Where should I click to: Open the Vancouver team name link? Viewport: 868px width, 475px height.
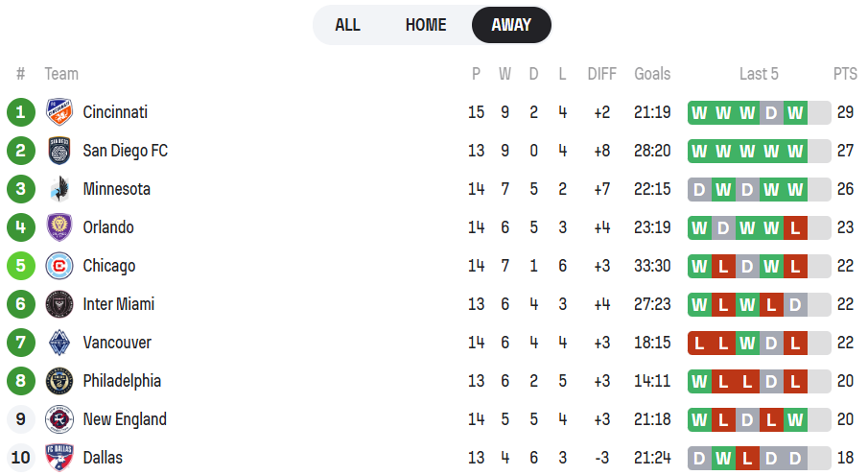pyautogui.click(x=117, y=343)
